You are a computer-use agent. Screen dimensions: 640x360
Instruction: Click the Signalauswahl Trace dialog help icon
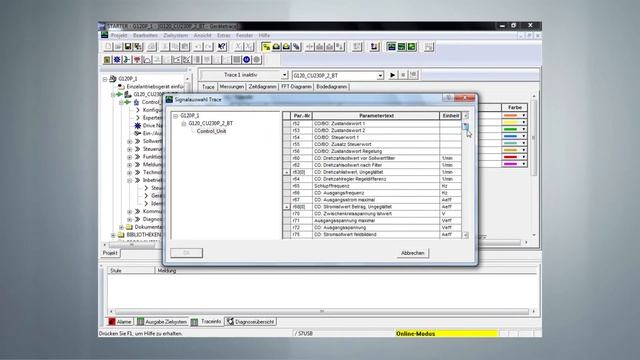coord(448,98)
